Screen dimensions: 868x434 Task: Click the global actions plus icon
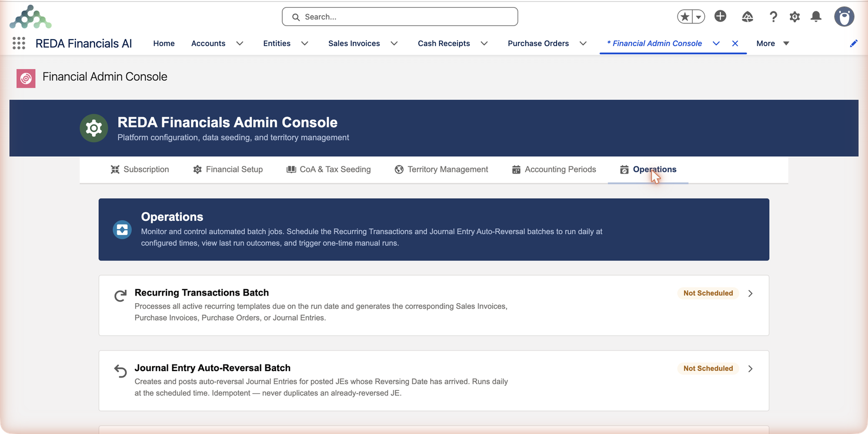(720, 16)
